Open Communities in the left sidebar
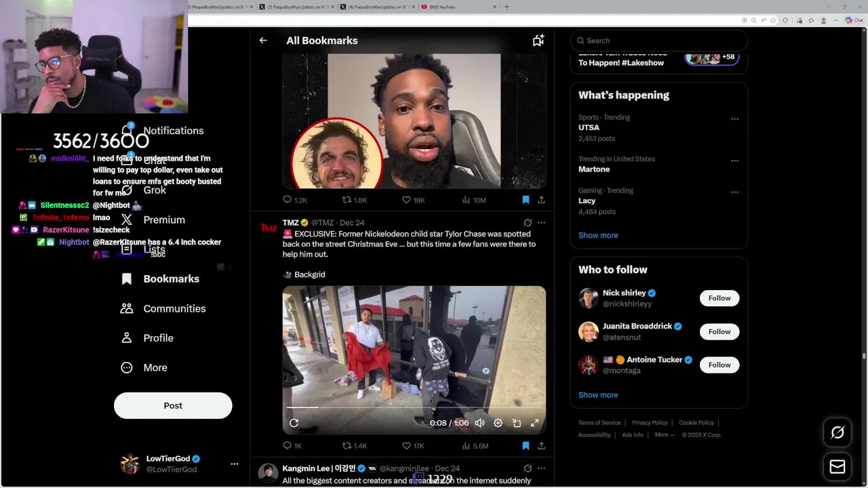The width and height of the screenshot is (868, 488). [163, 308]
